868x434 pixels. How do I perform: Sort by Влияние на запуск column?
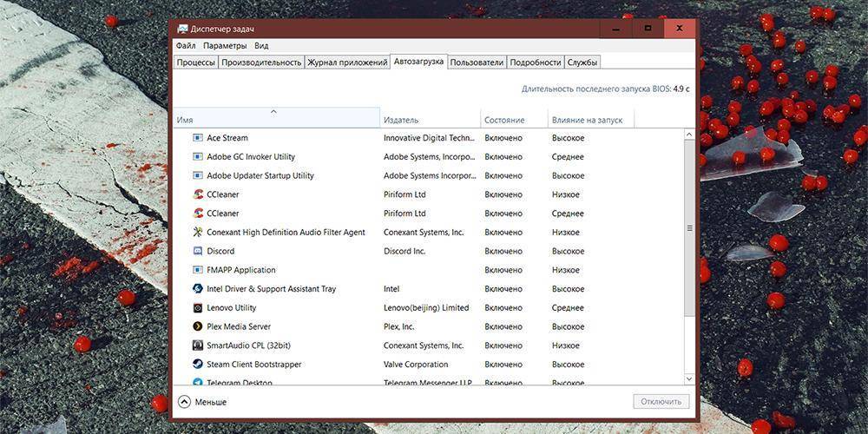pyautogui.click(x=587, y=120)
